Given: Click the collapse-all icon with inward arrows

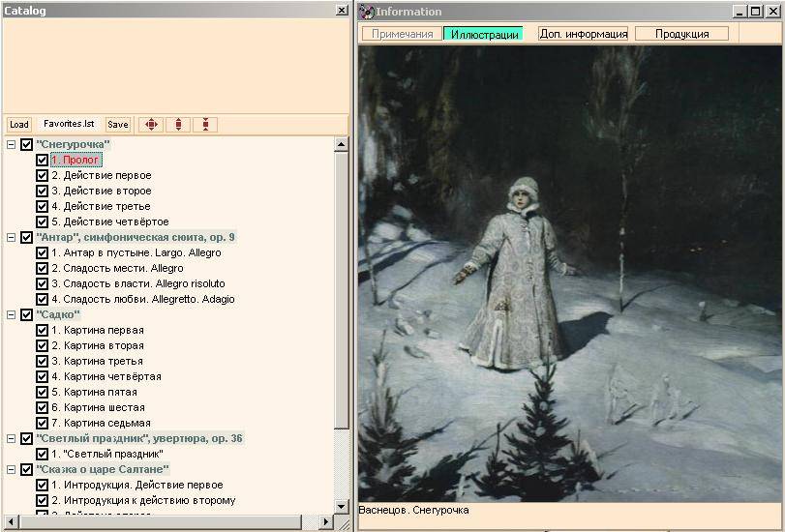Looking at the screenshot, I should (x=205, y=124).
